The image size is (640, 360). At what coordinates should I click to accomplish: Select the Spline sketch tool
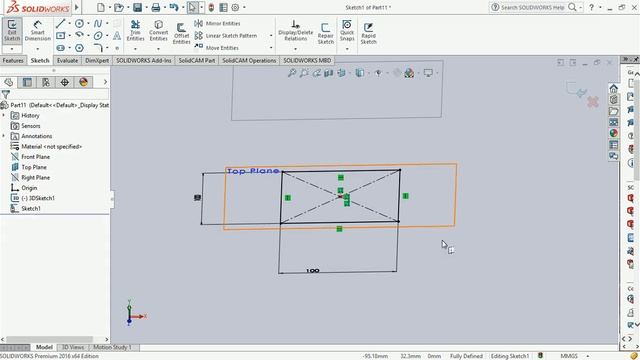98,24
